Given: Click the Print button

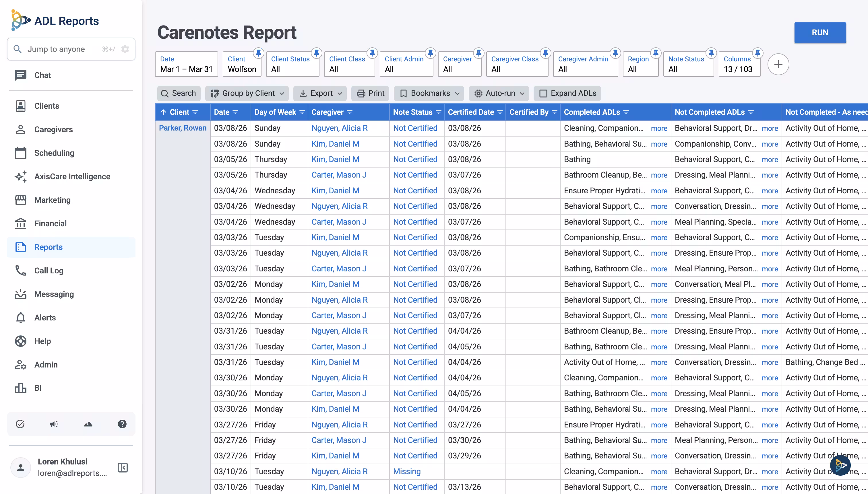Looking at the screenshot, I should click(371, 93).
